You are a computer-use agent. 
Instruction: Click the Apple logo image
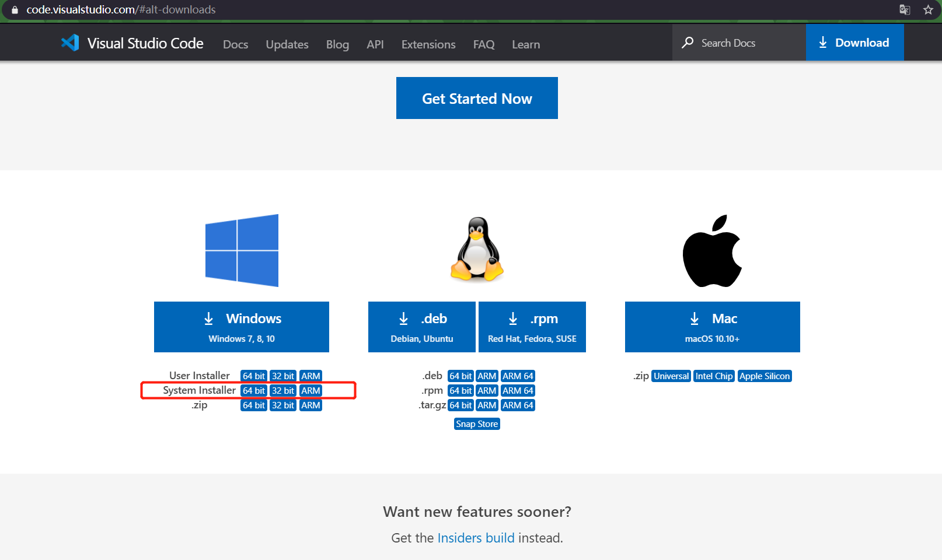[x=712, y=251]
